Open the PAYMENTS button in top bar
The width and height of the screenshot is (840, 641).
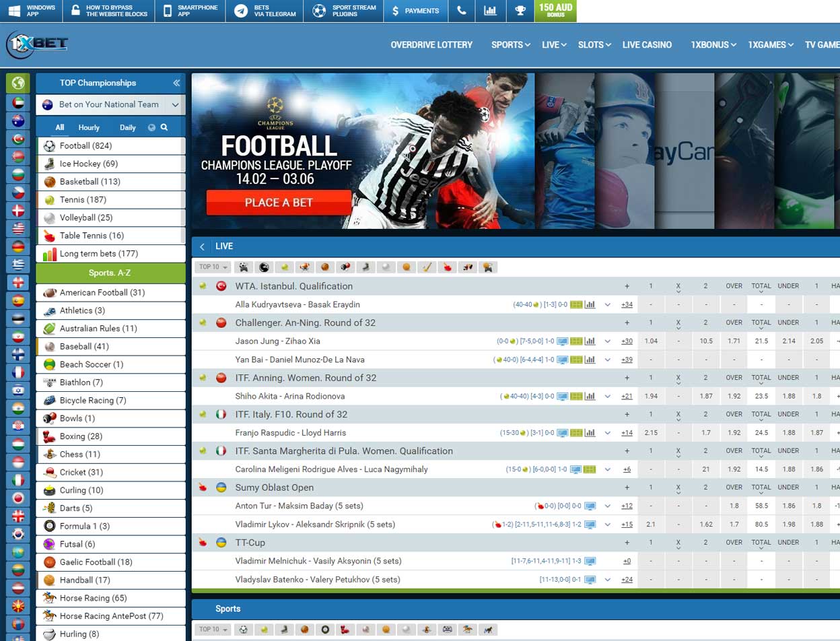415,11
